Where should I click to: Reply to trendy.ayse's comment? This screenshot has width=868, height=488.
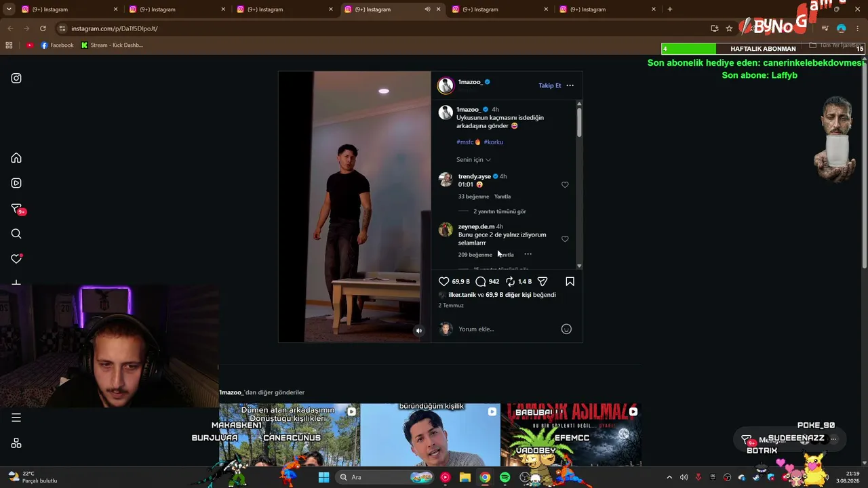click(x=502, y=197)
